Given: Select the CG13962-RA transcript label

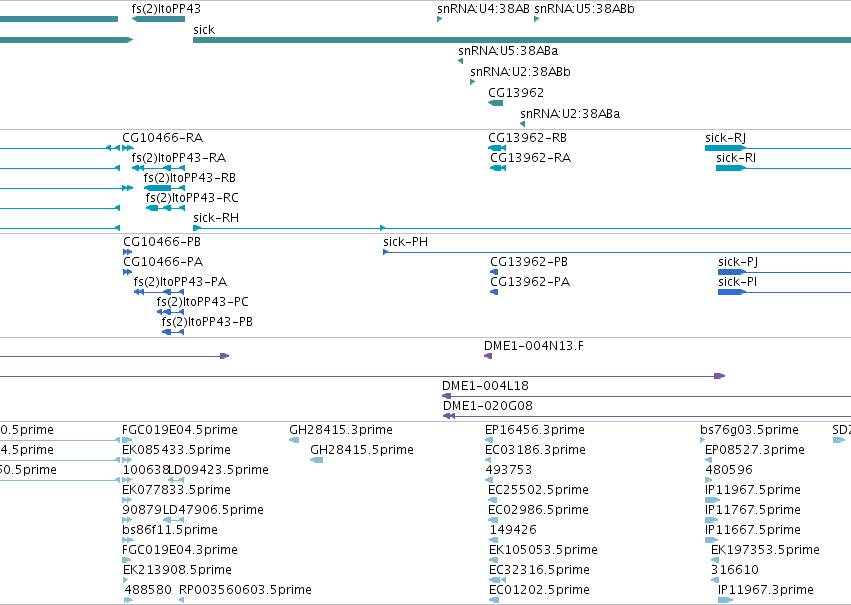Looking at the screenshot, I should 530,157.
